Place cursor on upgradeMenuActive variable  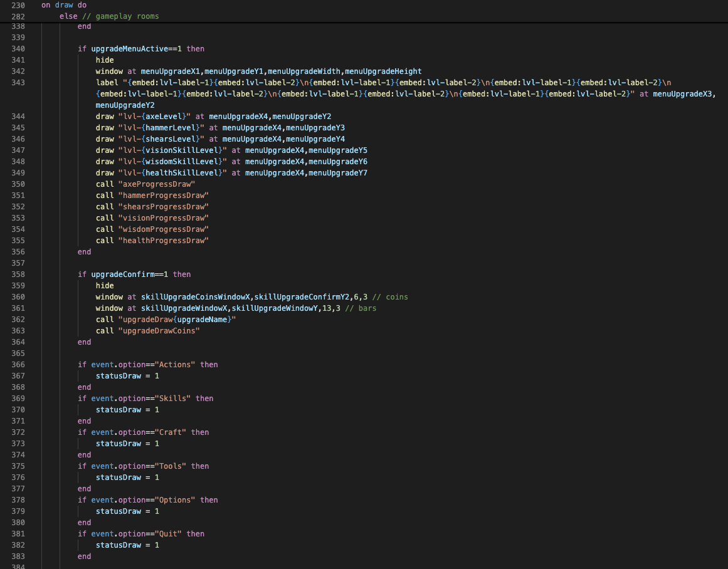tap(131, 49)
